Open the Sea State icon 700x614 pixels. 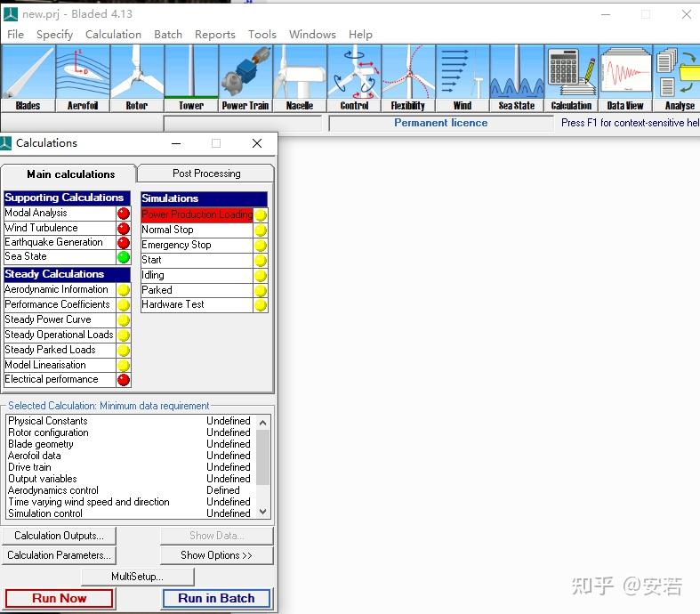tap(517, 78)
